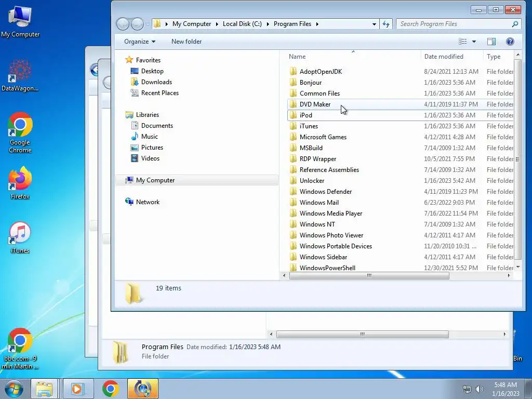Open Downloads in the navigation pane
The height and width of the screenshot is (399, 532).
tap(156, 82)
